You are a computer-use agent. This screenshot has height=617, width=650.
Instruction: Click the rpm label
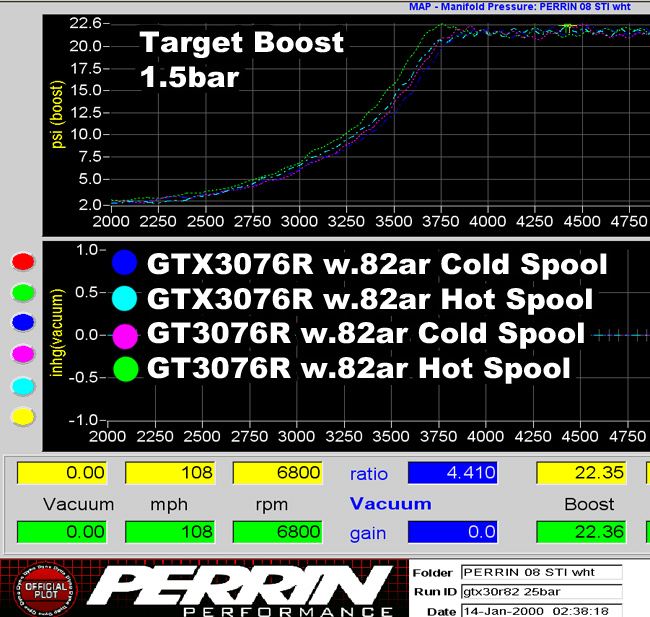tap(272, 505)
